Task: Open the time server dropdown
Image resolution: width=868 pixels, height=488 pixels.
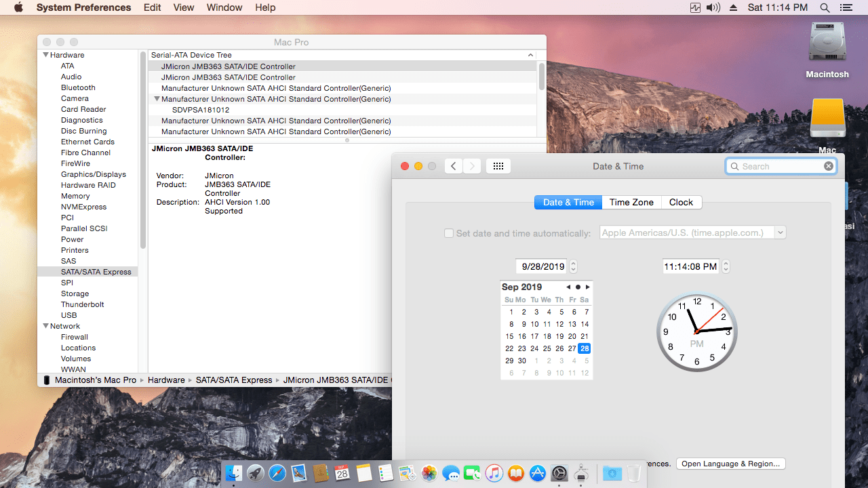Action: [x=781, y=232]
